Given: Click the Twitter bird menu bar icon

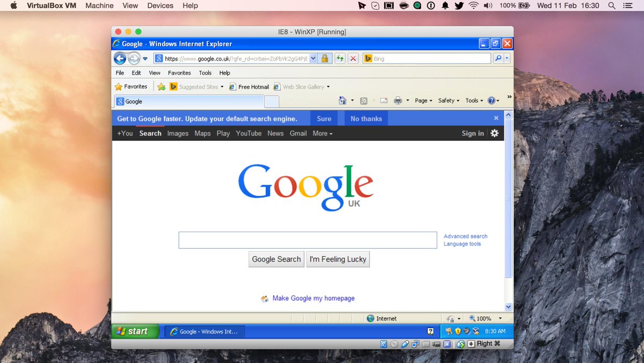Looking at the screenshot, I should coord(459,5).
